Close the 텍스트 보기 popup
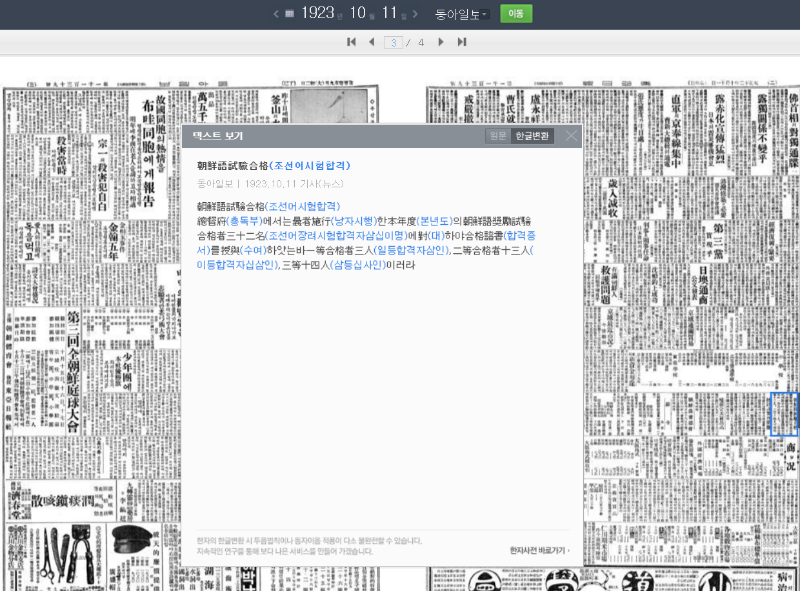The height and width of the screenshot is (591, 800). click(x=571, y=136)
